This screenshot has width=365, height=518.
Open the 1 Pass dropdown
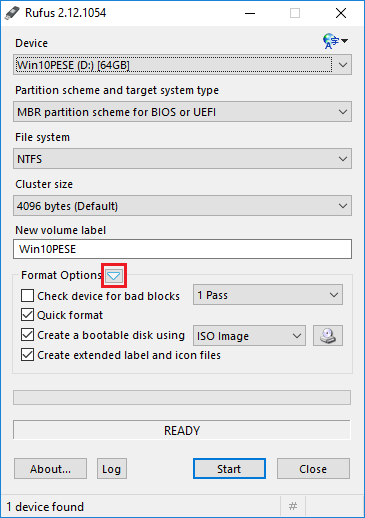pyautogui.click(x=268, y=295)
